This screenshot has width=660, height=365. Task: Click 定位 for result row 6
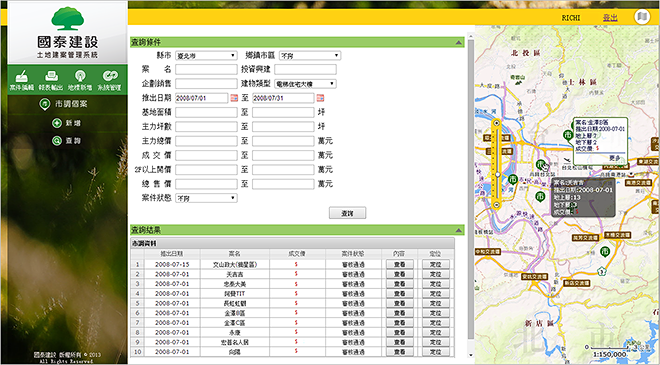436,313
